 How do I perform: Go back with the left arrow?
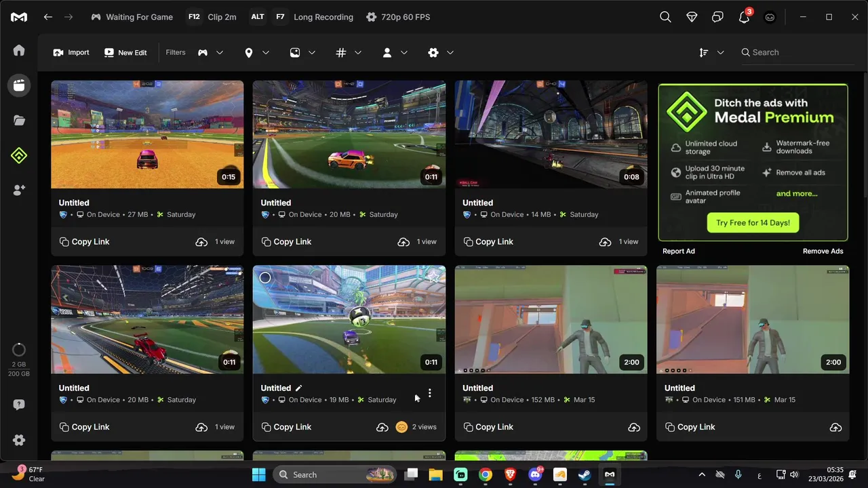48,17
